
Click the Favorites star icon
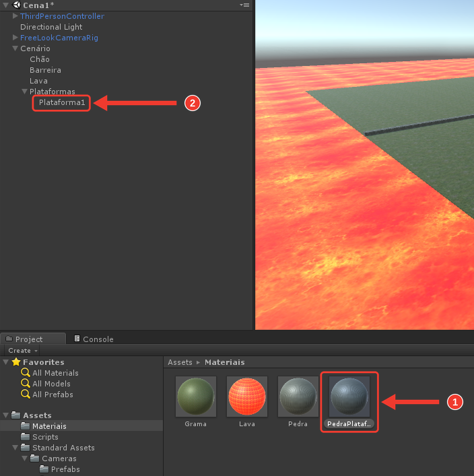(x=16, y=362)
